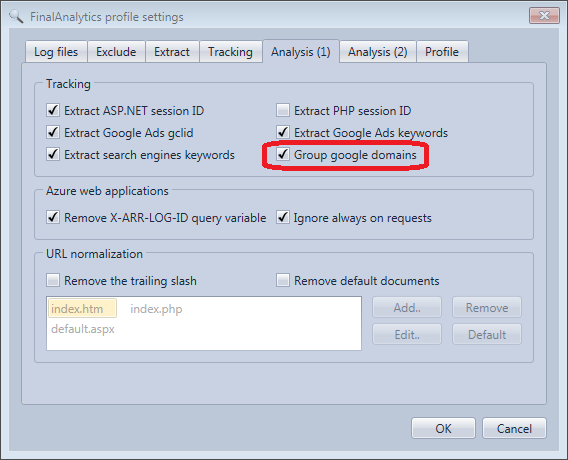This screenshot has height=460, width=568.
Task: Close the FinalAnalytics profile settings window
Action: click(544, 16)
